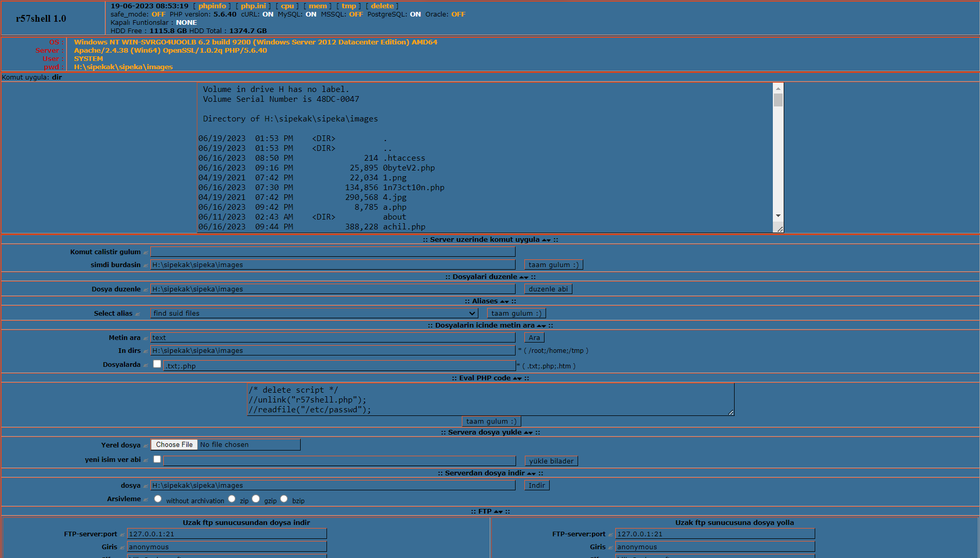Click taam gulum button under Eval PHP code
The height and width of the screenshot is (558, 980).
tap(491, 421)
